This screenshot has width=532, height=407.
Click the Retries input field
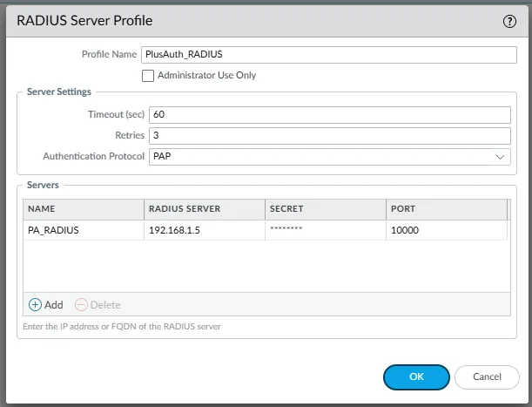pyautogui.click(x=329, y=136)
